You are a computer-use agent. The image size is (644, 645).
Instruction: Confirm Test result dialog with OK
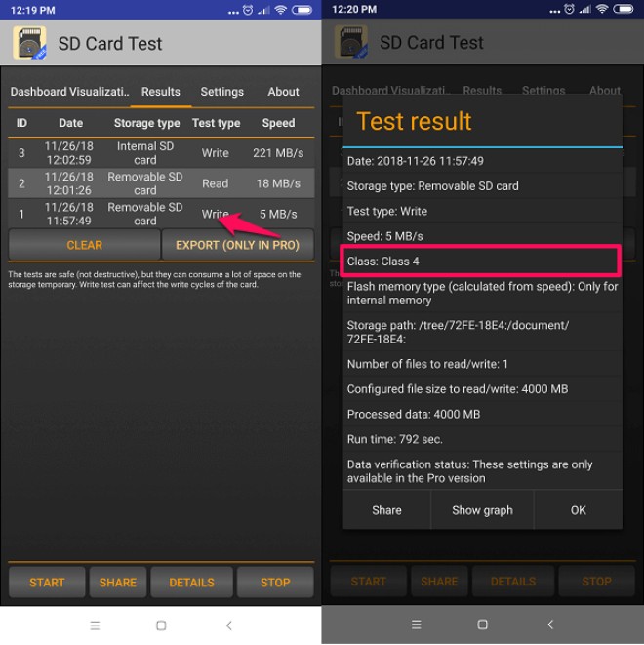579,510
